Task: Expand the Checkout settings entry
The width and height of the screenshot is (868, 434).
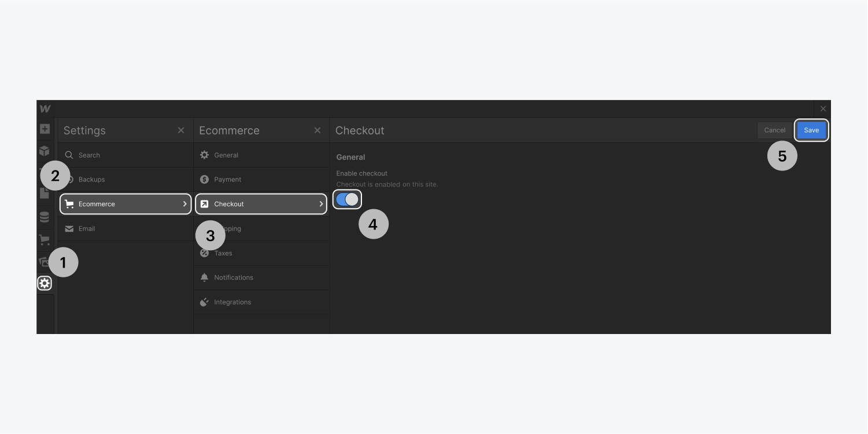Action: click(x=261, y=203)
